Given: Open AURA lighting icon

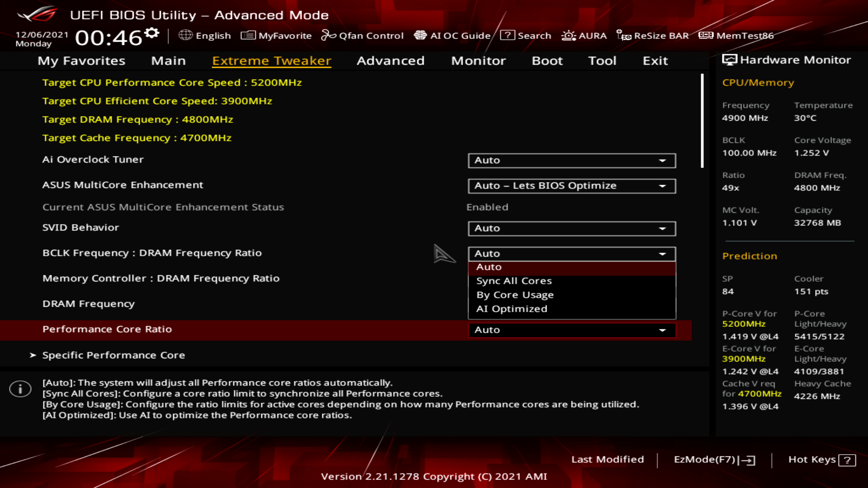Looking at the screenshot, I should [x=568, y=35].
